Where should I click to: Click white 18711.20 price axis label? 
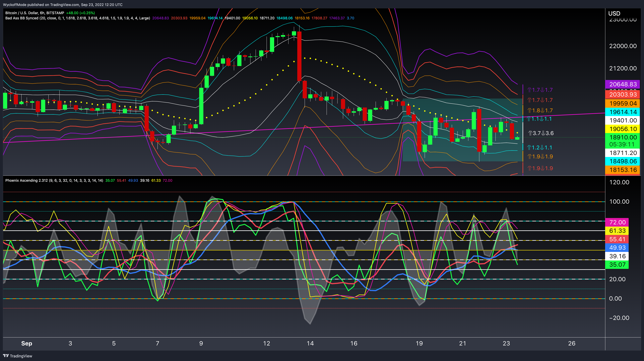(x=623, y=153)
